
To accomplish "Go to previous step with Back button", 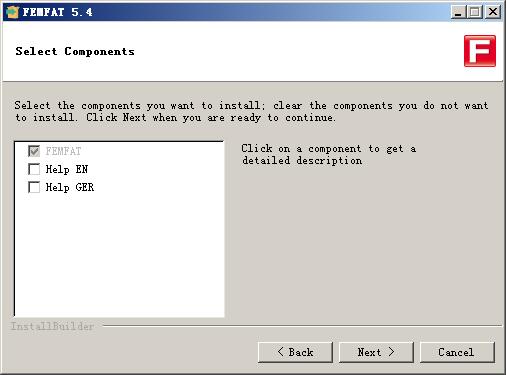I will [295, 352].
